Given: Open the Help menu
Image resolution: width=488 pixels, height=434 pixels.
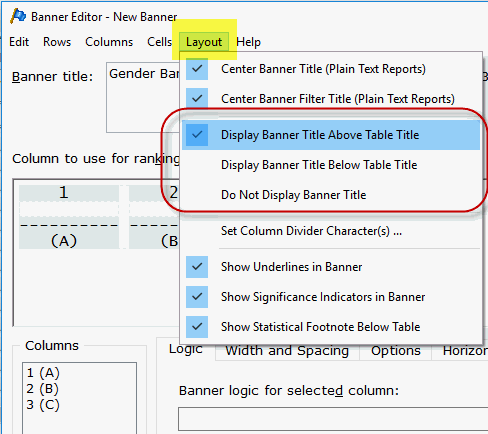Looking at the screenshot, I should coord(248,42).
